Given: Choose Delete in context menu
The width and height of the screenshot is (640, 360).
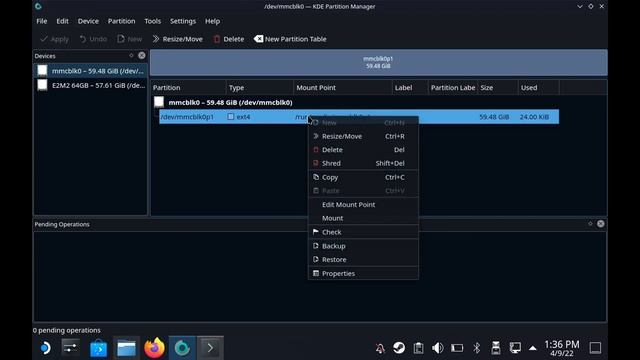Looking at the screenshot, I should point(363,150).
